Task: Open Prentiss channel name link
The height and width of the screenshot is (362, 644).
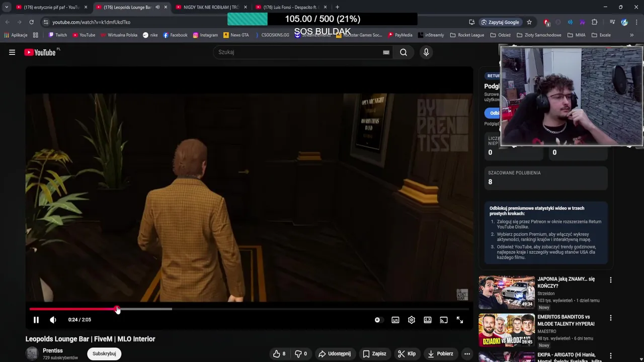Action: [53, 350]
